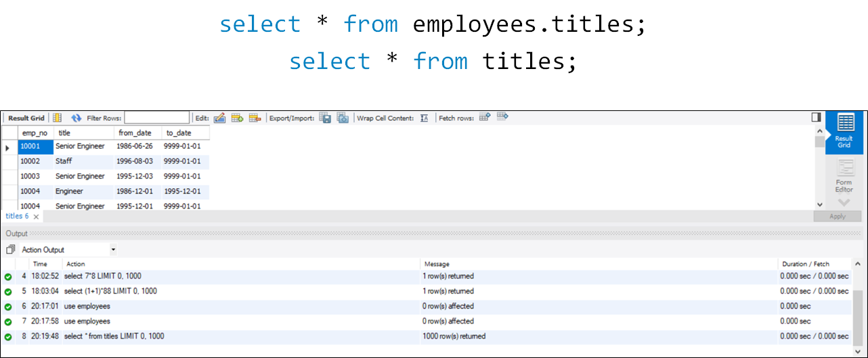Switch to Form Editor view

(844, 176)
